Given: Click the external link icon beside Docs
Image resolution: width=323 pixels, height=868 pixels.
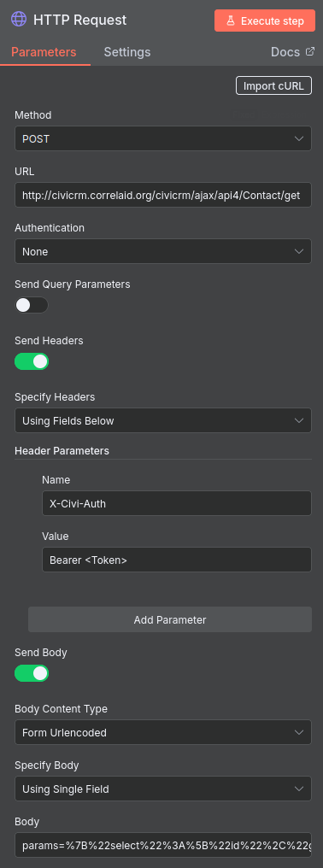Looking at the screenshot, I should click(309, 52).
